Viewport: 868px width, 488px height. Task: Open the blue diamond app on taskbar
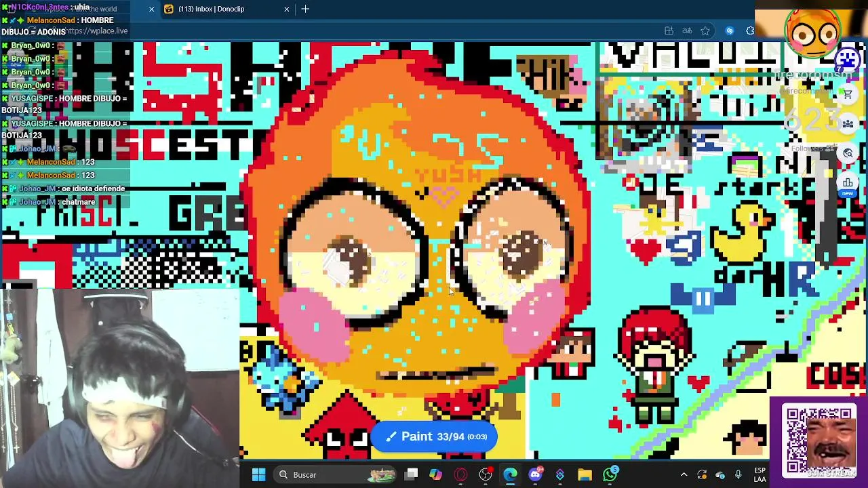point(560,475)
